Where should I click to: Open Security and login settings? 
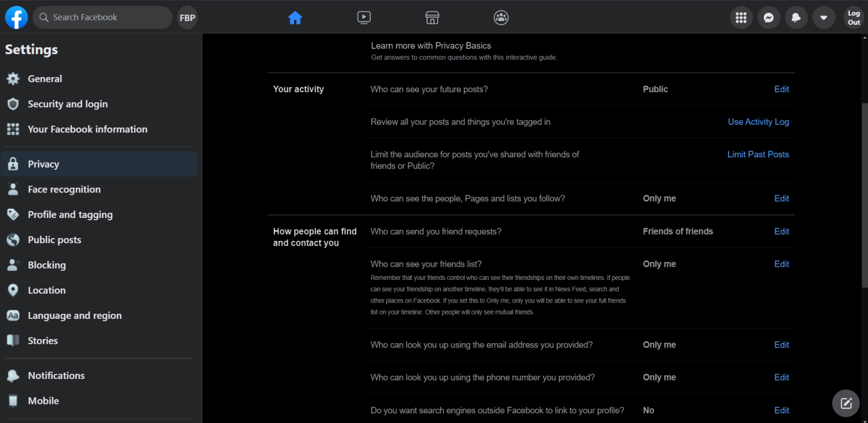point(99,104)
